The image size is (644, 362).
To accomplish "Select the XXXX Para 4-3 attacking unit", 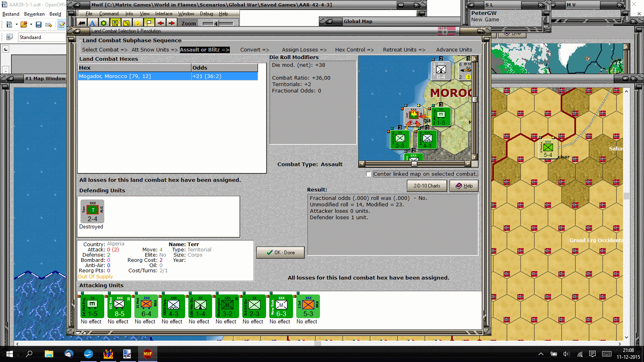I will [173, 306].
